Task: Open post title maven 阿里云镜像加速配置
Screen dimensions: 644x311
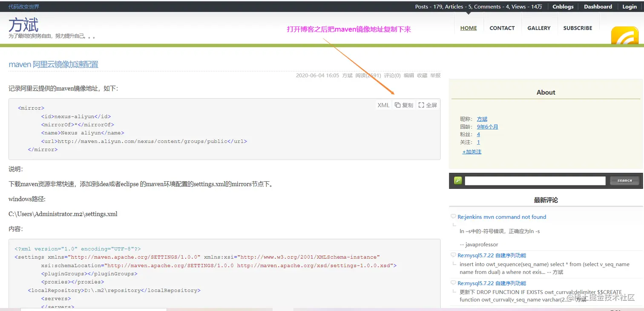Action: 54,65
